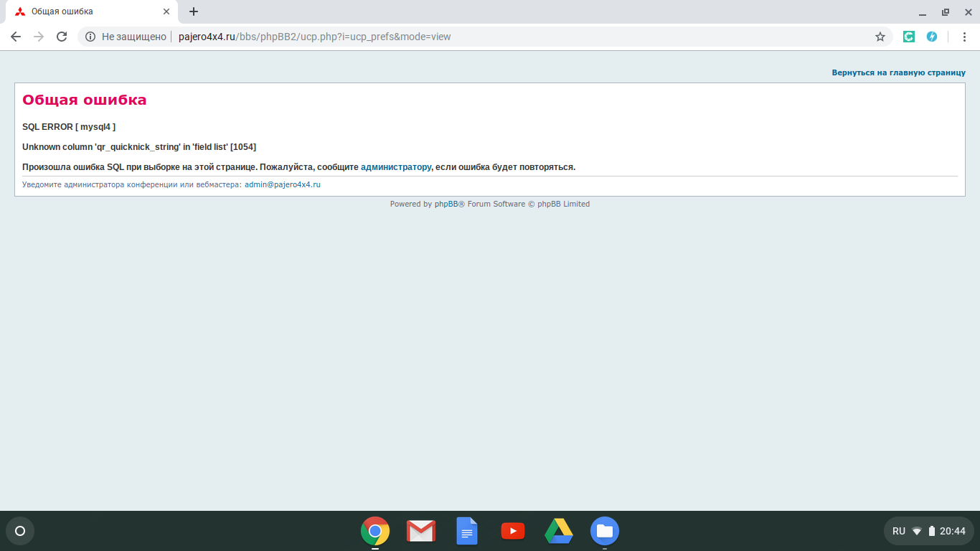This screenshot has width=980, height=551.
Task: Click the blue lightning extension icon
Action: pyautogui.click(x=932, y=37)
